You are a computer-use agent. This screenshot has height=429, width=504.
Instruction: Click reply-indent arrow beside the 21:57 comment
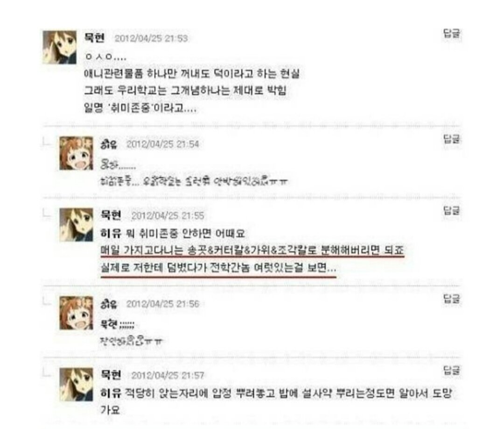coord(47,373)
